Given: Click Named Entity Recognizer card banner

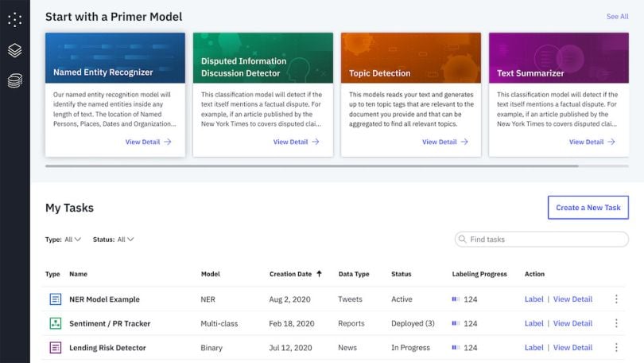Looking at the screenshot, I should [x=115, y=58].
